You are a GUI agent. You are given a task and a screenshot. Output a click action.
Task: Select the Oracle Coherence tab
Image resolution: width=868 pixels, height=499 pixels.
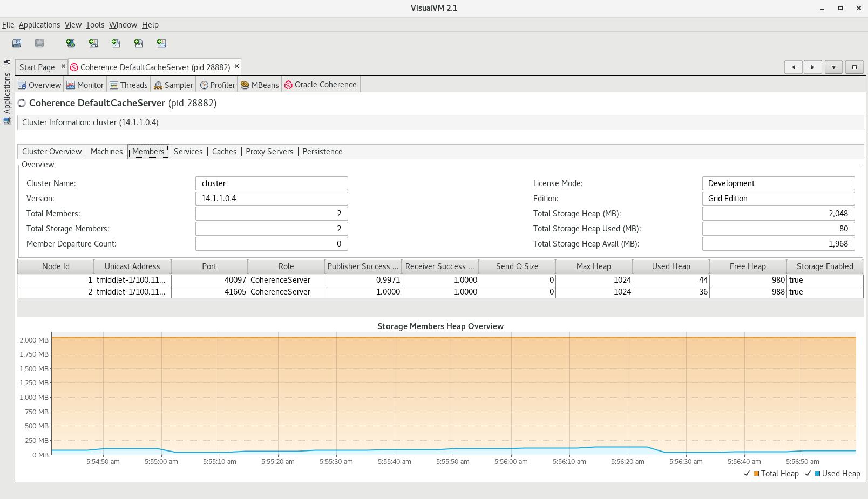click(321, 85)
